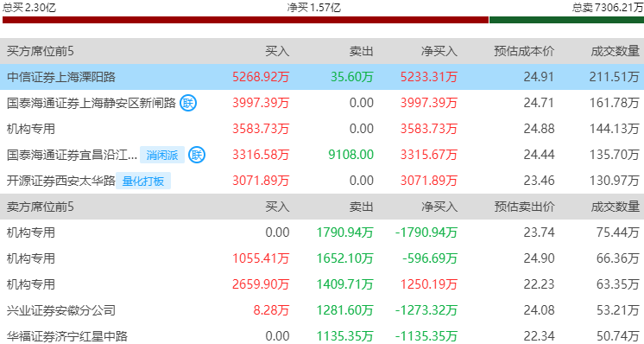
Task: Open the 量化打板 tag
Action: pyautogui.click(x=143, y=181)
